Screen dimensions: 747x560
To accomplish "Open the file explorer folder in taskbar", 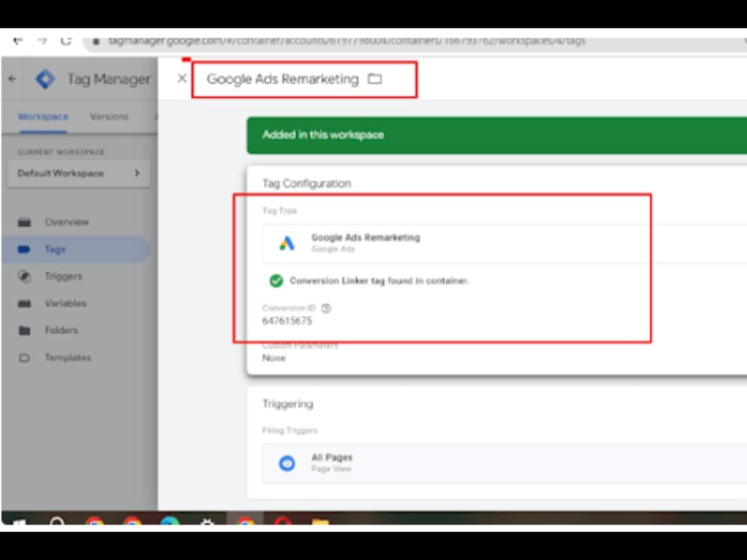I will click(320, 523).
